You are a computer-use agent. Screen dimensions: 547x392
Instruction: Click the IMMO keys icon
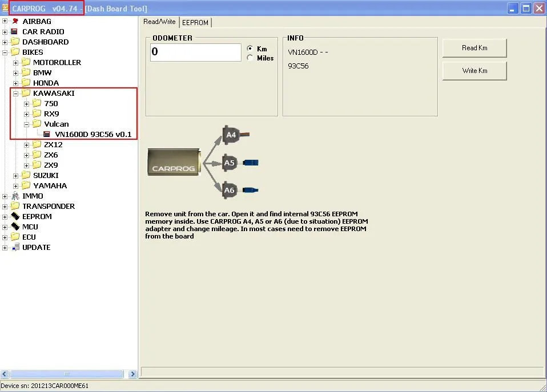[15, 196]
